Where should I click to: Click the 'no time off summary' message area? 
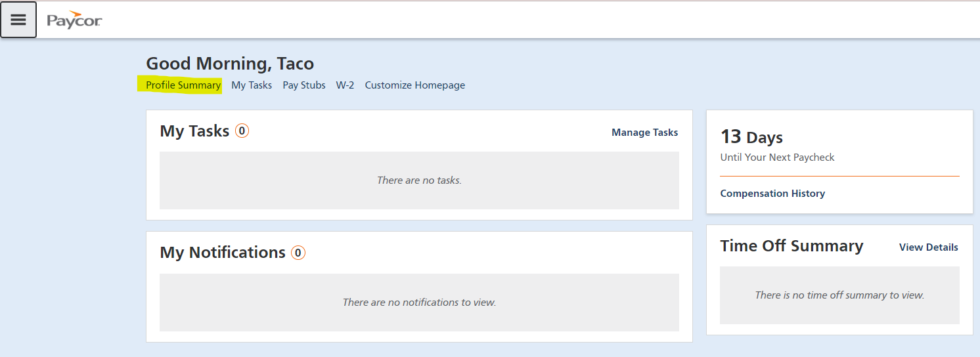point(839,295)
